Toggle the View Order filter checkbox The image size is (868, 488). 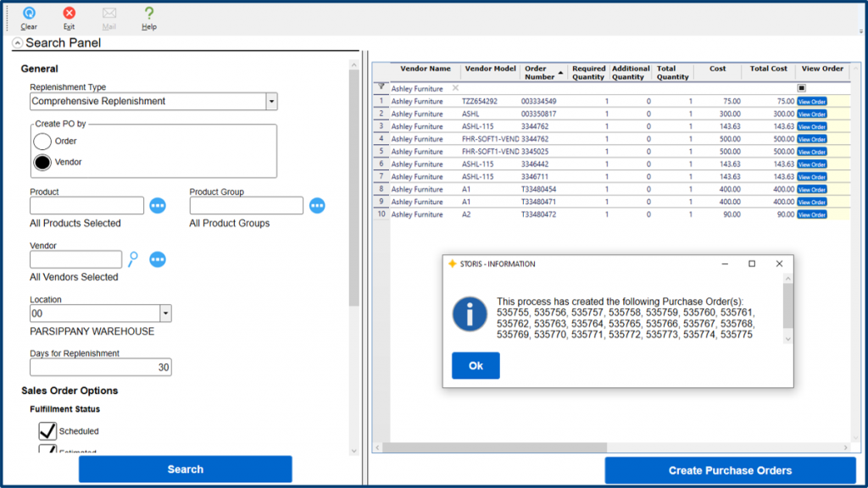[x=802, y=88]
